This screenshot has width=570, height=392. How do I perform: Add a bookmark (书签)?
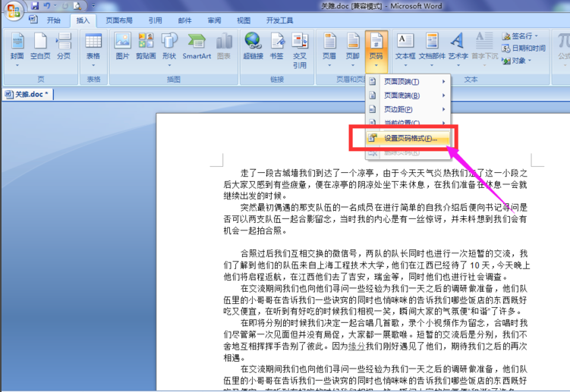click(x=276, y=46)
